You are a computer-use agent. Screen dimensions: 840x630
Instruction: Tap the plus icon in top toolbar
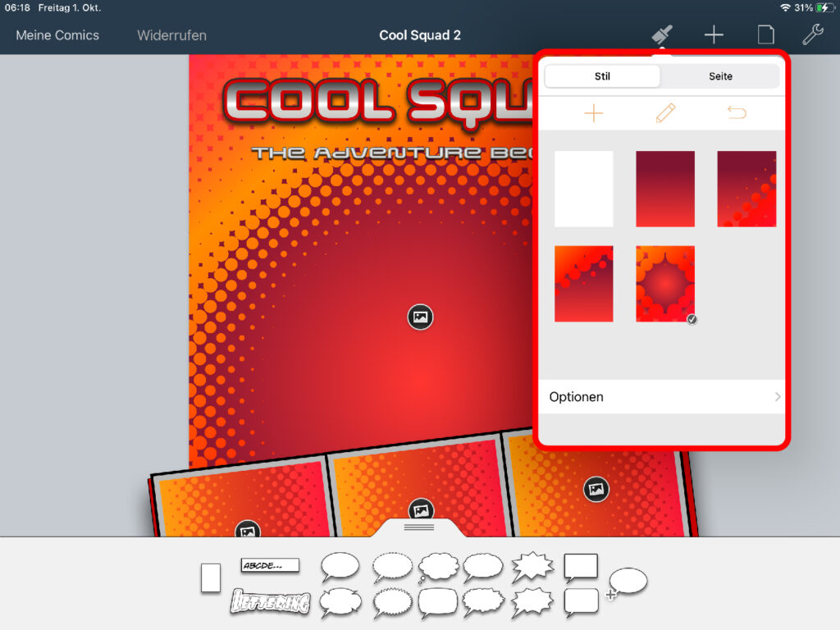tap(714, 34)
